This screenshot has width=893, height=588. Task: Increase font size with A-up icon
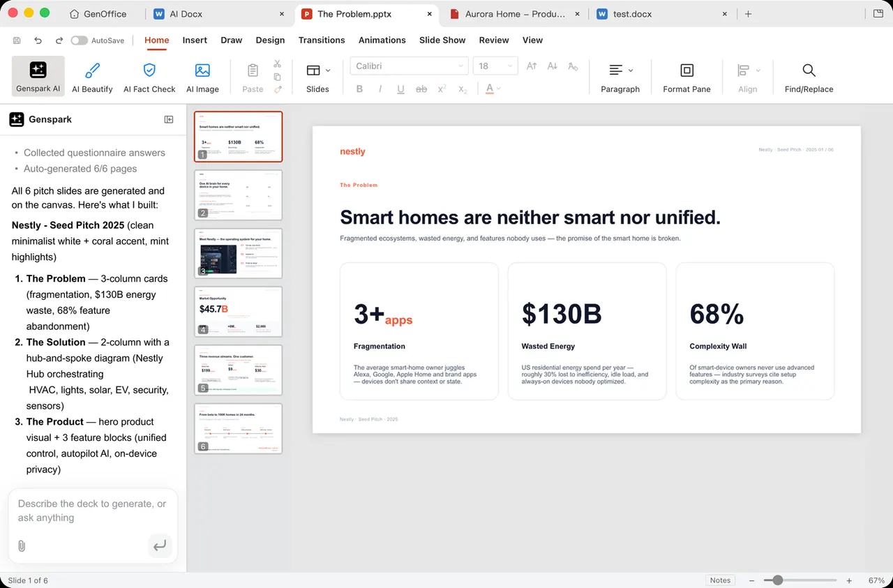[x=532, y=66]
